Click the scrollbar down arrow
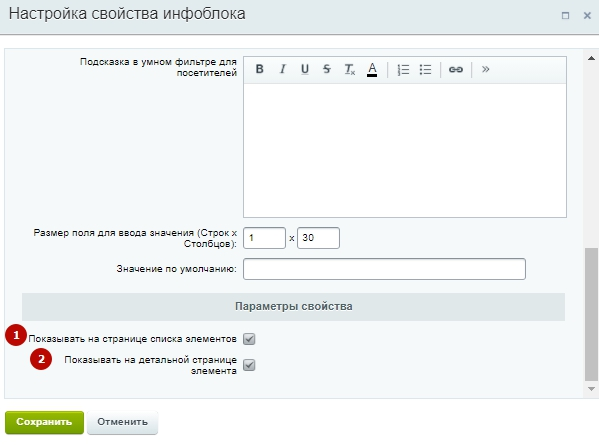The height and width of the screenshot is (445, 599). click(591, 389)
